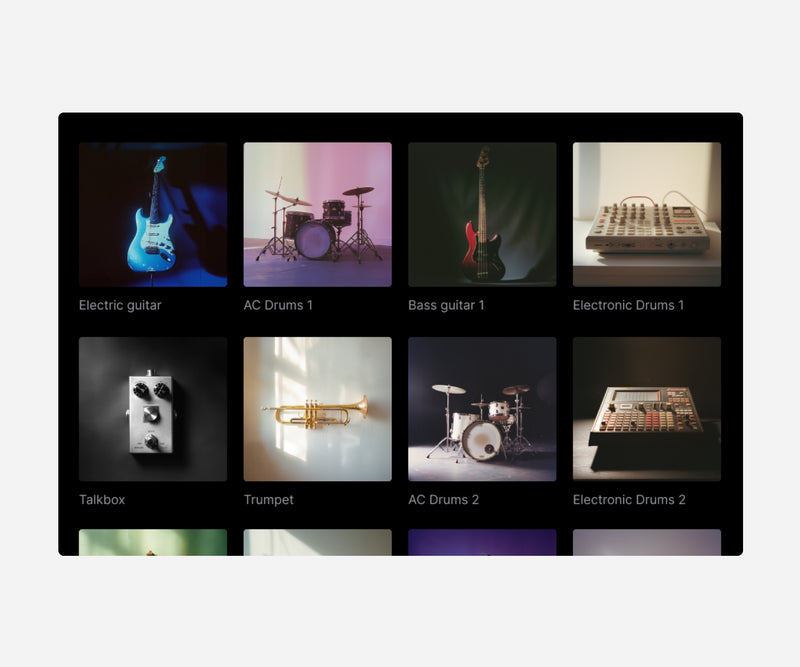Click the "AC Drums 2" caption

[x=443, y=500]
